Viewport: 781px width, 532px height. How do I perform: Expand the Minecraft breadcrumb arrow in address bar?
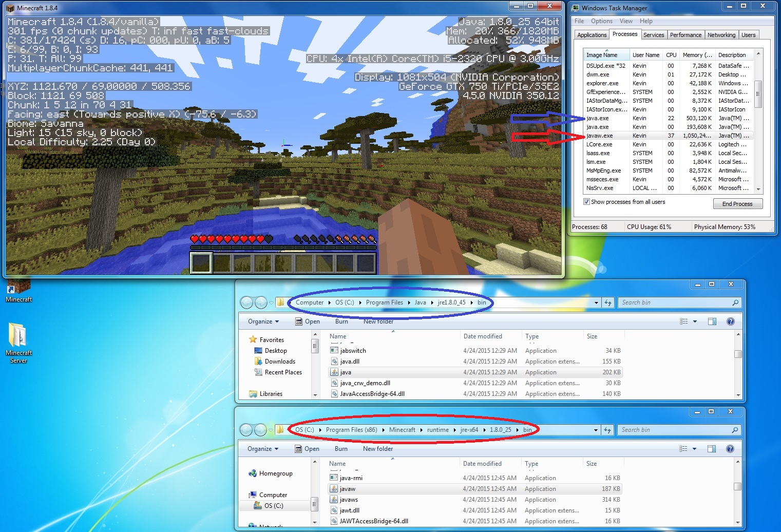point(422,430)
